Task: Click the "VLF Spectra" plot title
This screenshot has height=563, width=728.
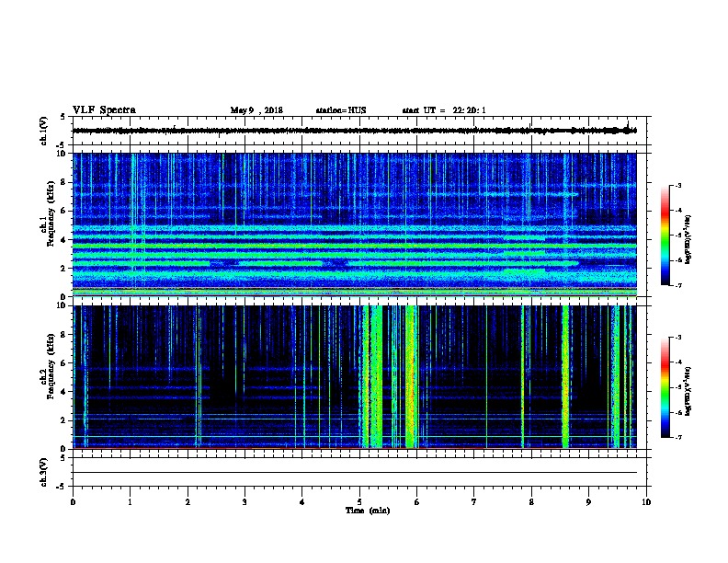Action: 104,110
